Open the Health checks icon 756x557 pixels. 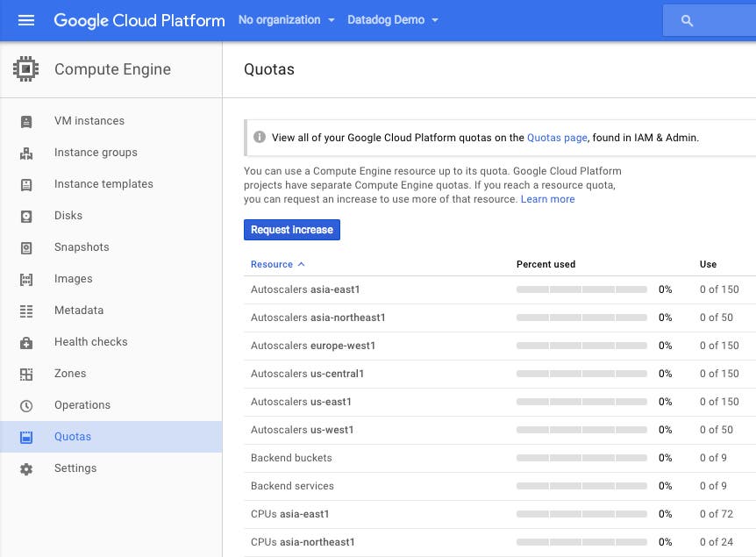tap(27, 342)
